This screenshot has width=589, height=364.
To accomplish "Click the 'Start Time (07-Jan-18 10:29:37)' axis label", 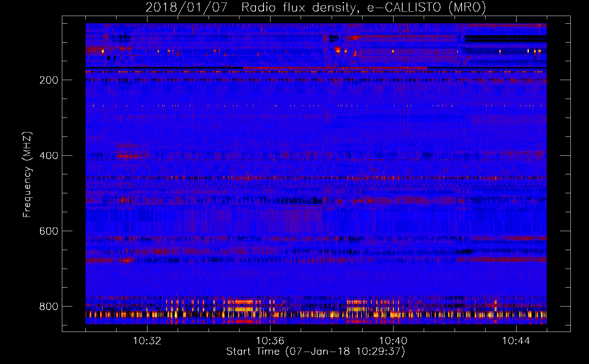I will click(x=316, y=352).
